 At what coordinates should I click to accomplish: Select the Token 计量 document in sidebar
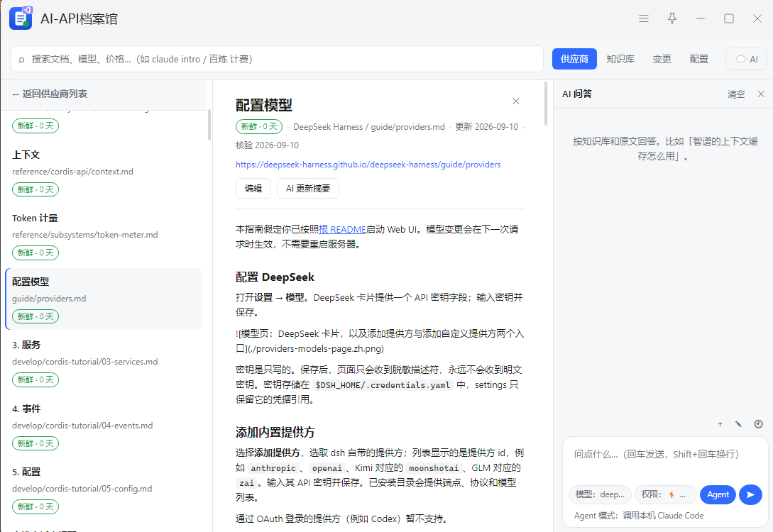104,236
